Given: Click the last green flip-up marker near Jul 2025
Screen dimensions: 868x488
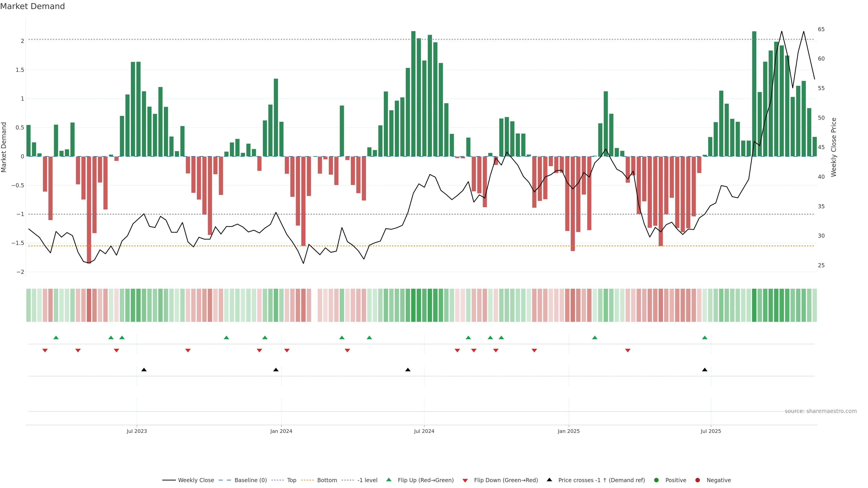Looking at the screenshot, I should (x=705, y=338).
